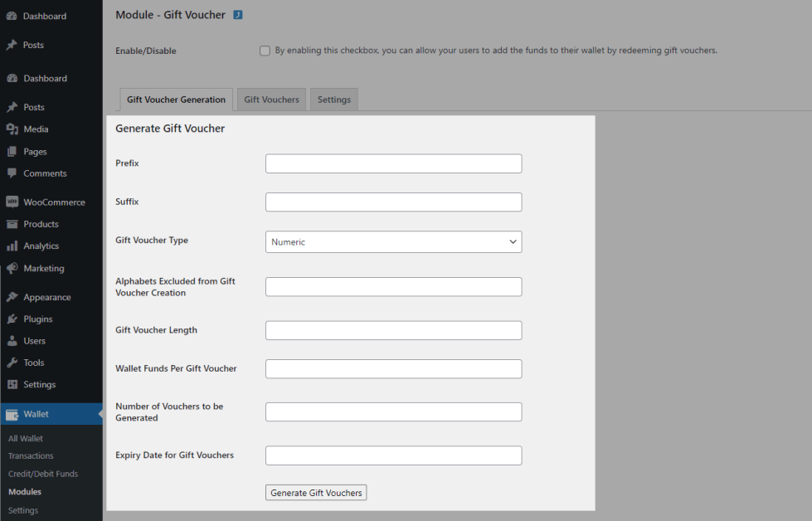Click the Marketing megaphone icon
Screen dimensions: 812x521
(12, 269)
